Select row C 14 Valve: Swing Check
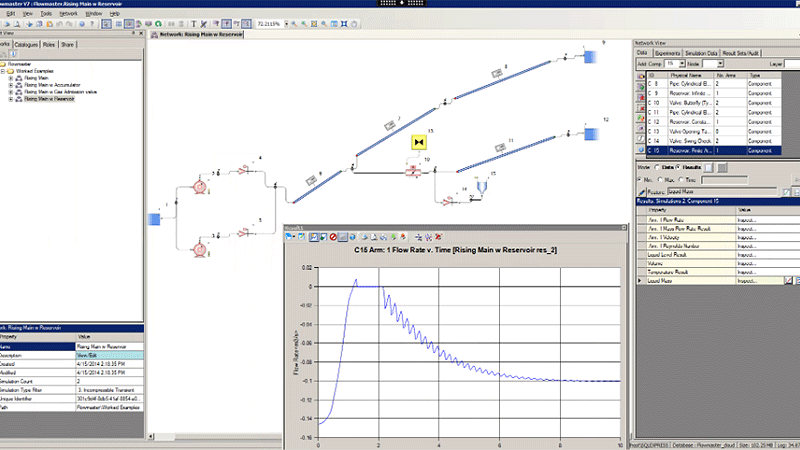Image resolution: width=800 pixels, height=450 pixels. coord(714,141)
